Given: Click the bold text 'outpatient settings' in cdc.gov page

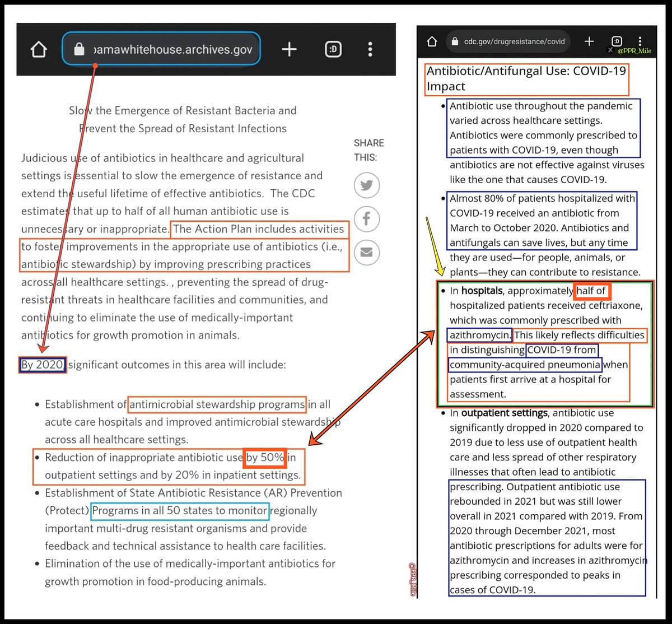Looking at the screenshot, I should point(504,413).
